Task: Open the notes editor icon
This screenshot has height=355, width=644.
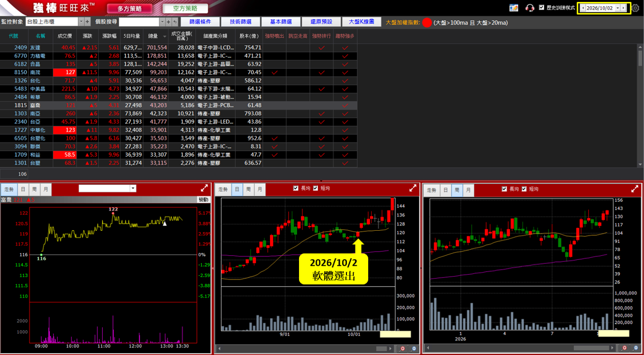Action: coord(514,8)
